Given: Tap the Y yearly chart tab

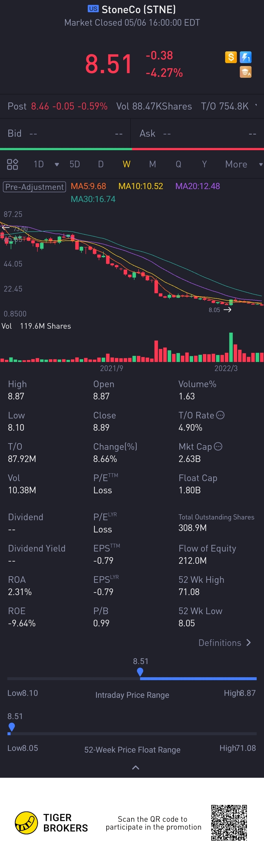Looking at the screenshot, I should [204, 164].
